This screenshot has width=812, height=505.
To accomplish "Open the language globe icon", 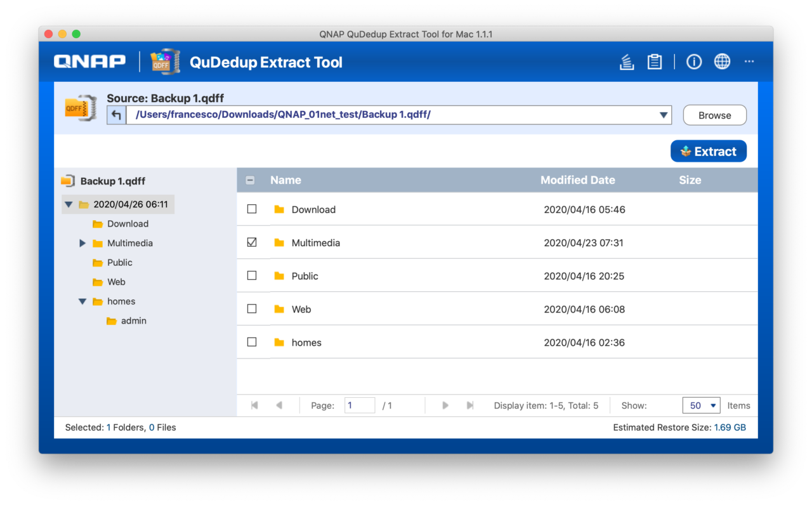I will pos(722,62).
